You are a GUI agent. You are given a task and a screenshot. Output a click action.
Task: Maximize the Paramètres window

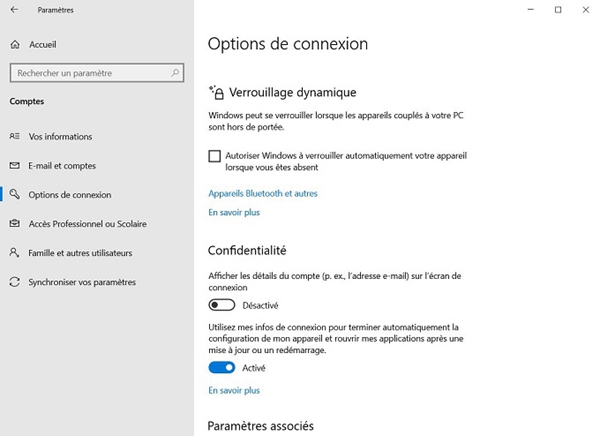558,10
